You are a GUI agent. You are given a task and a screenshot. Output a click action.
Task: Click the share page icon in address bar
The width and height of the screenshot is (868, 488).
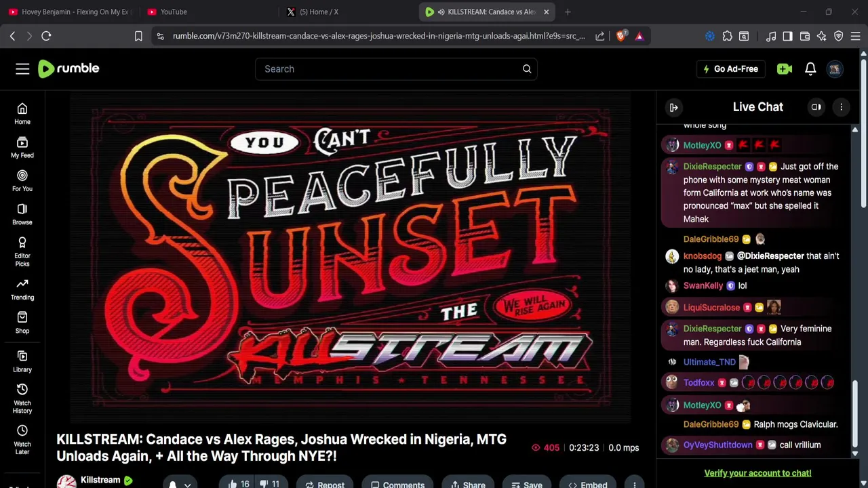(x=600, y=36)
